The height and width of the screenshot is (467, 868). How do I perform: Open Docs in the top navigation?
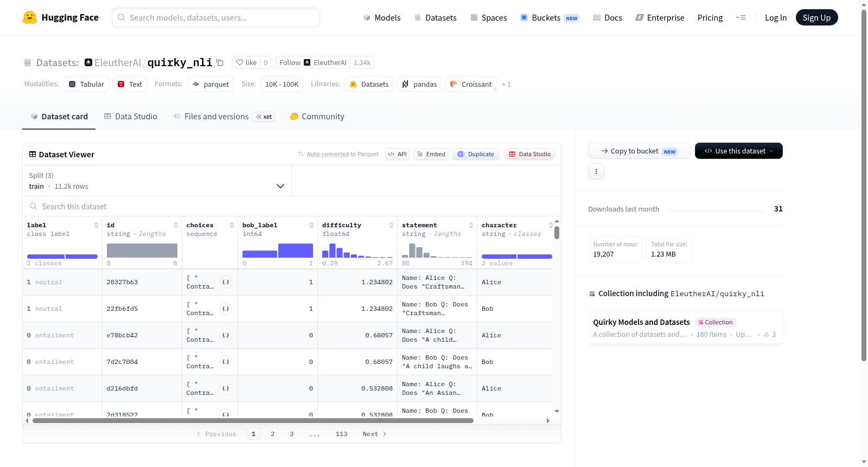608,18
